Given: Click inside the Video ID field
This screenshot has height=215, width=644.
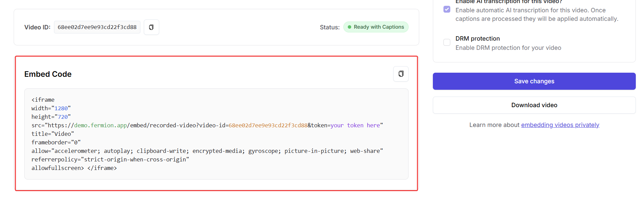Looking at the screenshot, I should [x=97, y=27].
